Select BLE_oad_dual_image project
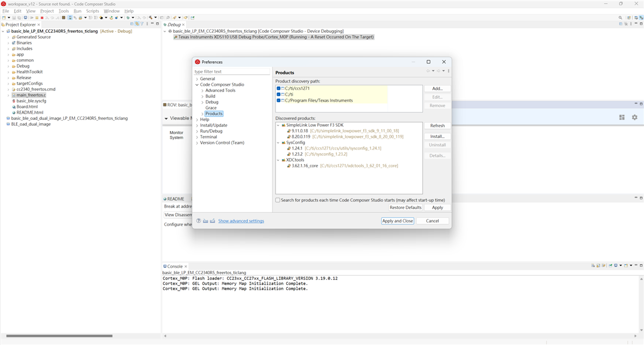The height and width of the screenshot is (345, 644). (31, 124)
